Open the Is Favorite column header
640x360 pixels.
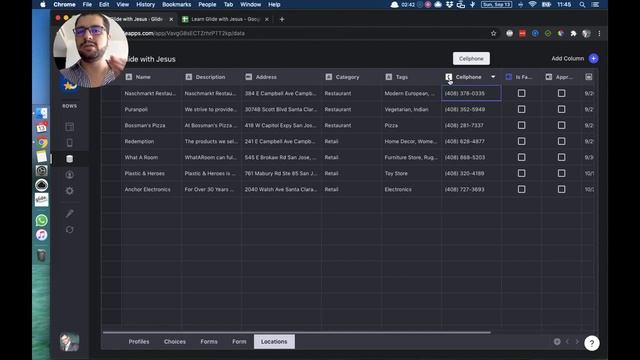coord(521,77)
